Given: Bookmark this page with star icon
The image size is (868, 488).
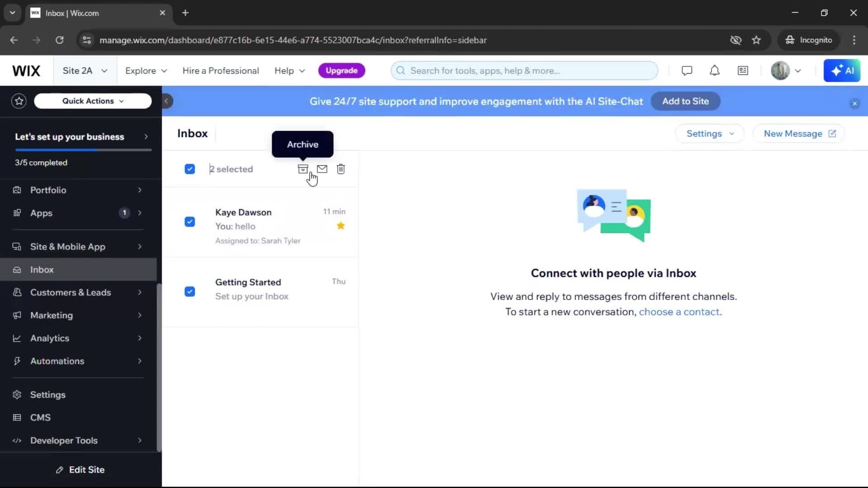Looking at the screenshot, I should click(x=756, y=40).
